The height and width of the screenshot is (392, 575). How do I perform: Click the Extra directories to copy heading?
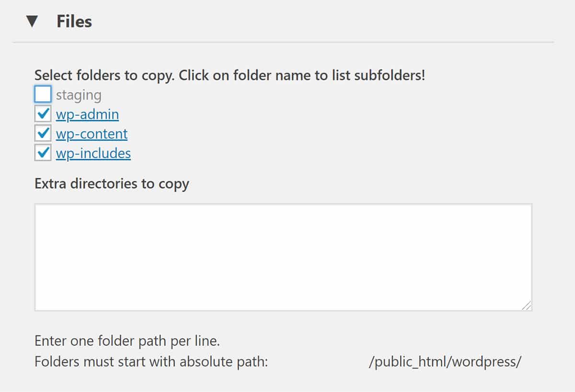111,184
